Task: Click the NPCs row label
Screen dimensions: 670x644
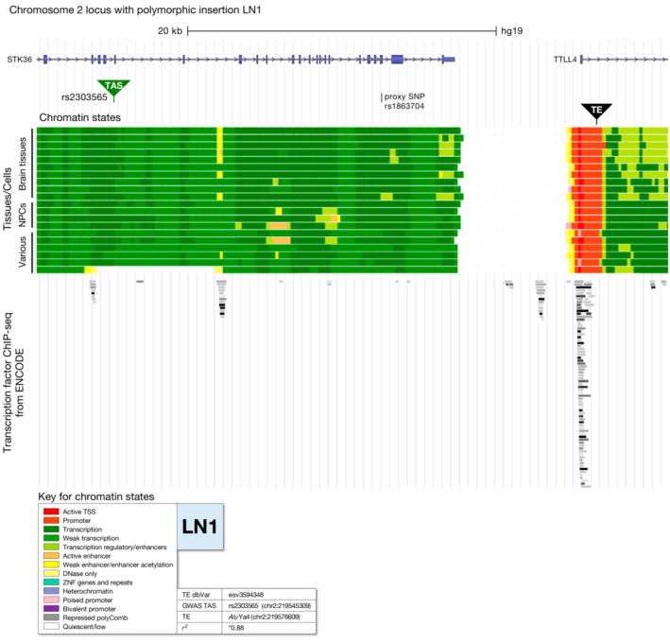Action: tap(23, 215)
